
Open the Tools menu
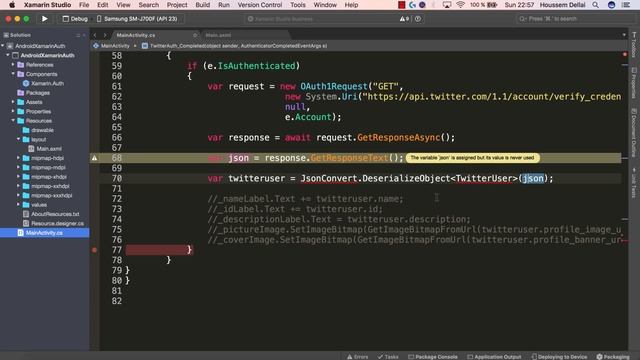[298, 5]
